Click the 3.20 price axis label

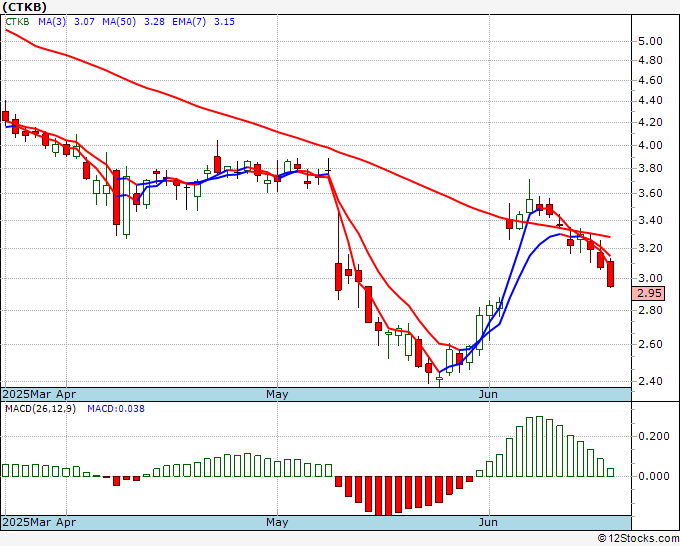point(650,248)
